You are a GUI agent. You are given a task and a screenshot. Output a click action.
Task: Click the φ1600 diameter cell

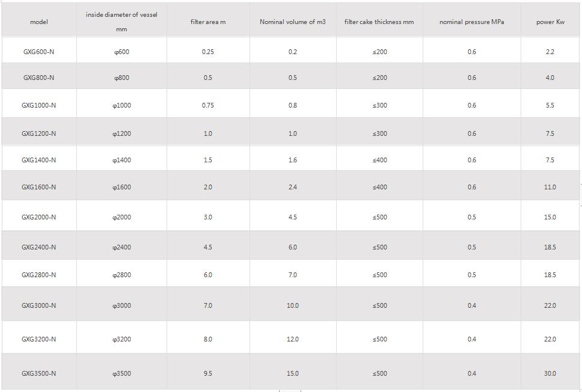click(121, 187)
